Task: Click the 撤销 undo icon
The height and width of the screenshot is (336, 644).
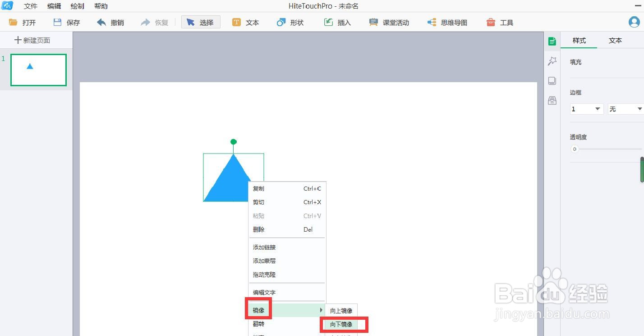Action: point(110,22)
